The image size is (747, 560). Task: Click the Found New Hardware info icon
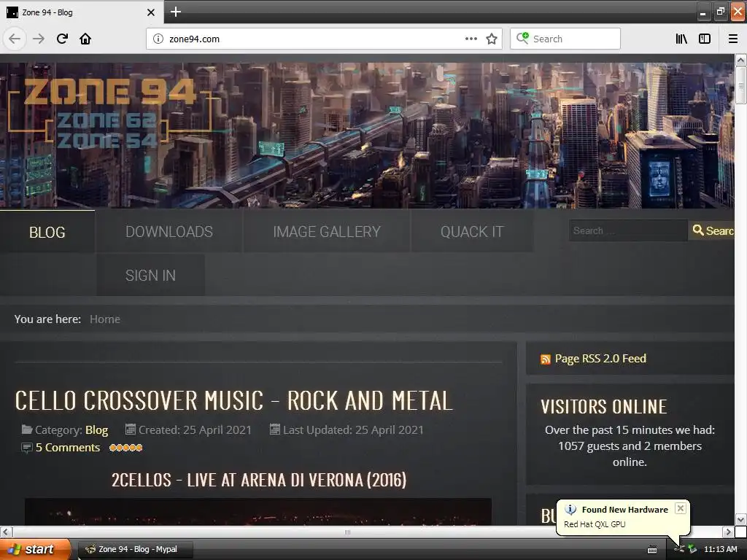[x=570, y=510]
